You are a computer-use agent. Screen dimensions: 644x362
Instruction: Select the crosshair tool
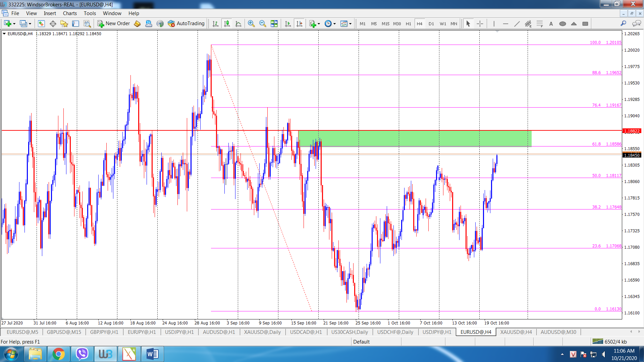(x=480, y=23)
